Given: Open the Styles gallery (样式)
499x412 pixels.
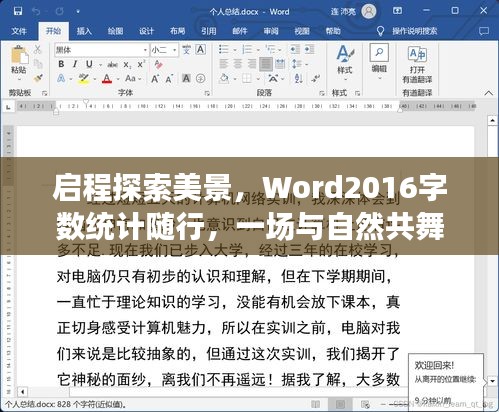Looking at the screenshot, I should click(x=345, y=62).
